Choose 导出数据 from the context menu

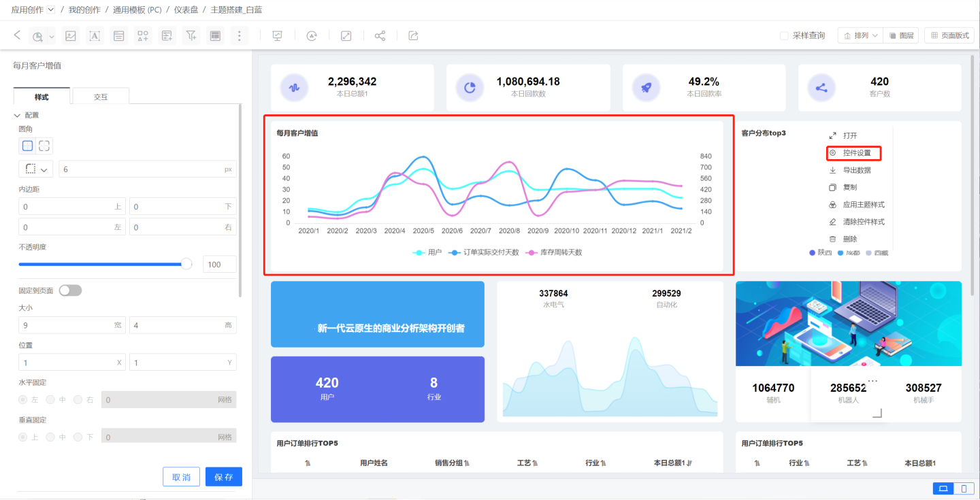click(856, 170)
